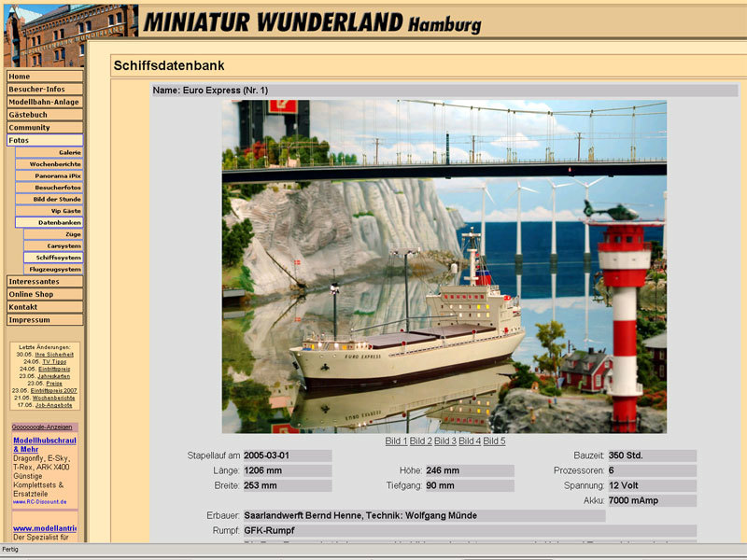Viewport: 747px width, 560px height.
Task: Open the Impressum page
Action: 45,320
